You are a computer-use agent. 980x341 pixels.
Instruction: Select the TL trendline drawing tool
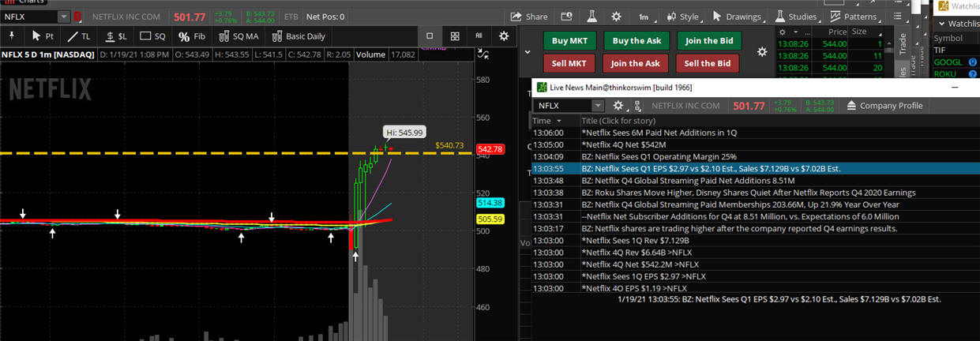(79, 36)
